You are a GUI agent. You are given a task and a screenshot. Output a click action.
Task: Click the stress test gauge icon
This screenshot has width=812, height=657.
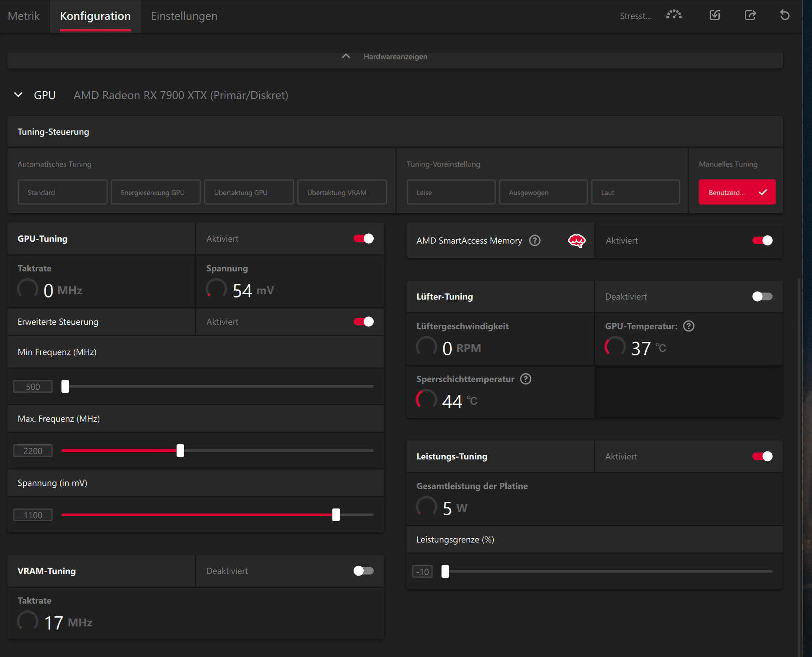point(674,15)
